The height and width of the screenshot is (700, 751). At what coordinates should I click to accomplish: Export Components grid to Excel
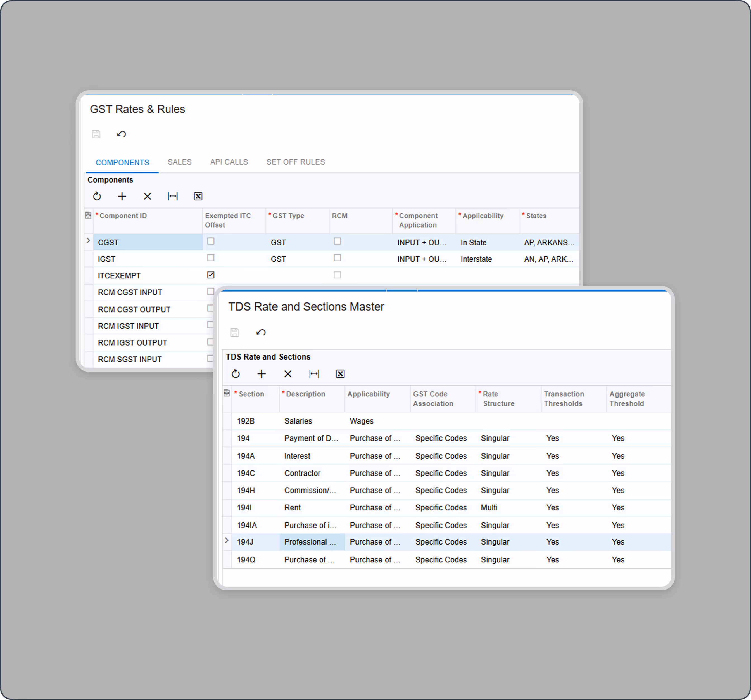coord(198,196)
